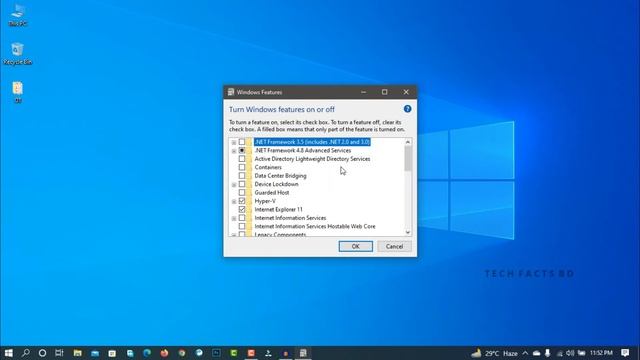
Task: Toggle .NET Framework 4.8 Advanced Services checkbox
Action: point(242,150)
